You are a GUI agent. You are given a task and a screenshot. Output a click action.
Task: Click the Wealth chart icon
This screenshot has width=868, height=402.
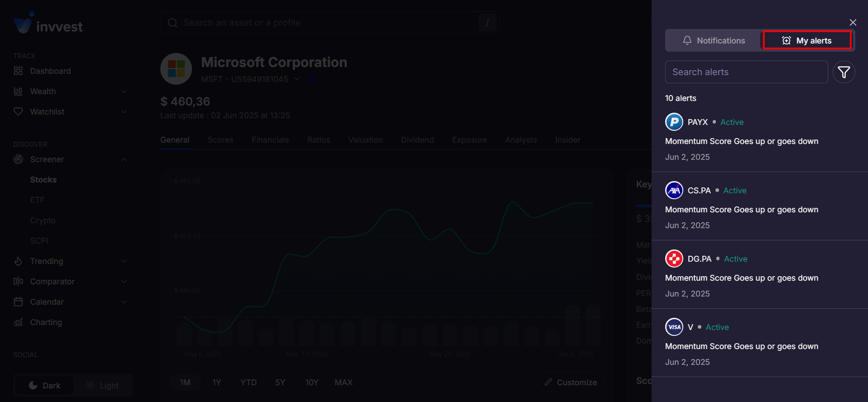click(x=18, y=91)
